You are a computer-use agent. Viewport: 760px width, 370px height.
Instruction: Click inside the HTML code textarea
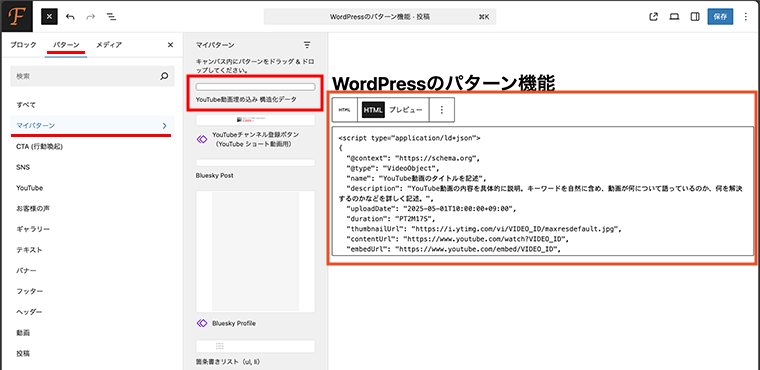click(542, 191)
